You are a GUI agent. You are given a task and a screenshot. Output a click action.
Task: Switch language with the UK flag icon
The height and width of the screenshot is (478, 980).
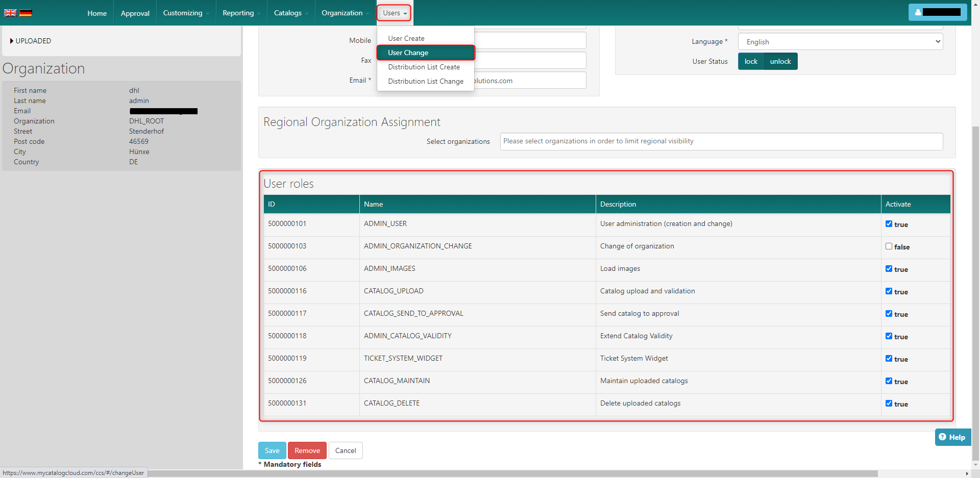[10, 13]
